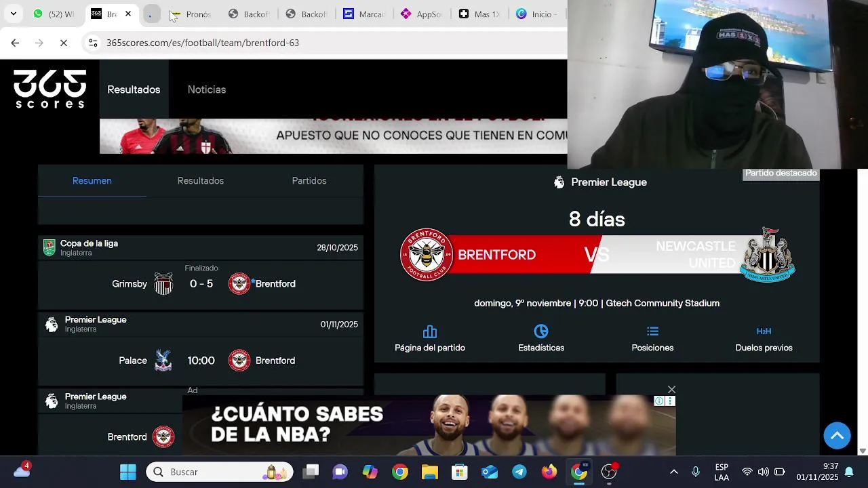The width and height of the screenshot is (868, 488).
Task: Open Posiciones standings
Action: click(x=652, y=339)
